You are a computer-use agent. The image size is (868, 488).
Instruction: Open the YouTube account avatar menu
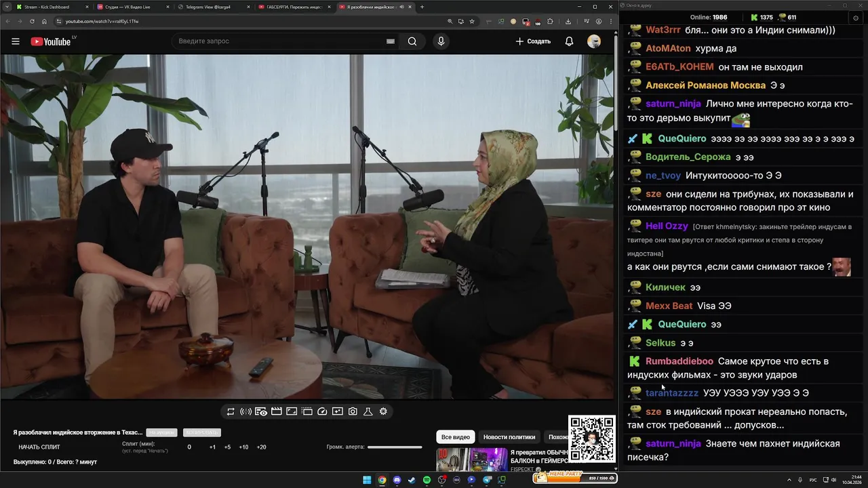594,41
